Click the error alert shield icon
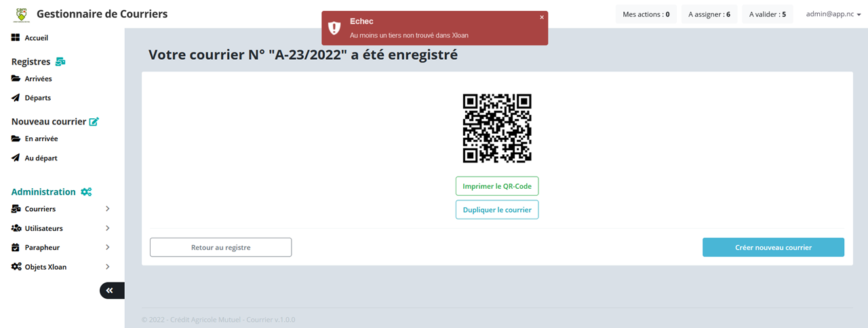This screenshot has height=328, width=868. click(x=334, y=28)
